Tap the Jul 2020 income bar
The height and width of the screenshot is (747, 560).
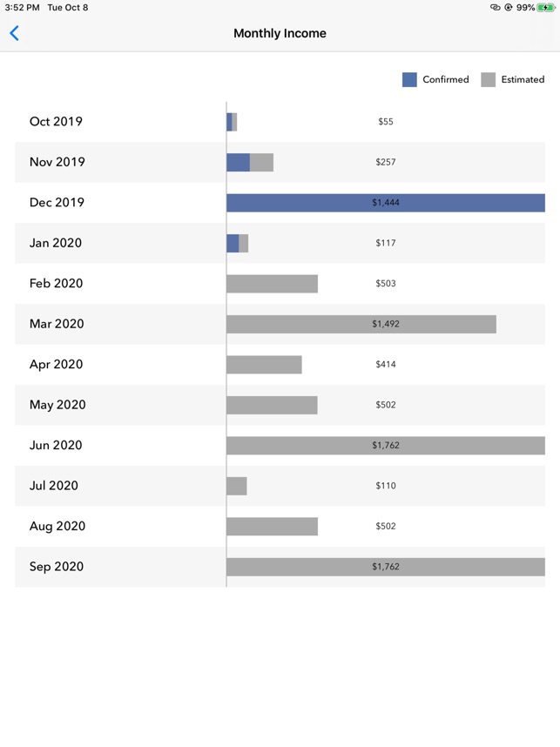[x=236, y=486]
